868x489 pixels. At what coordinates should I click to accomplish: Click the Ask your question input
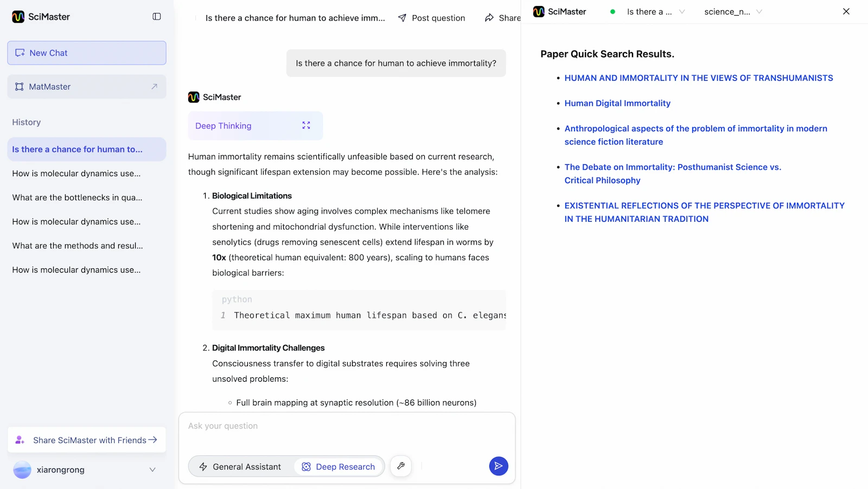click(x=347, y=427)
